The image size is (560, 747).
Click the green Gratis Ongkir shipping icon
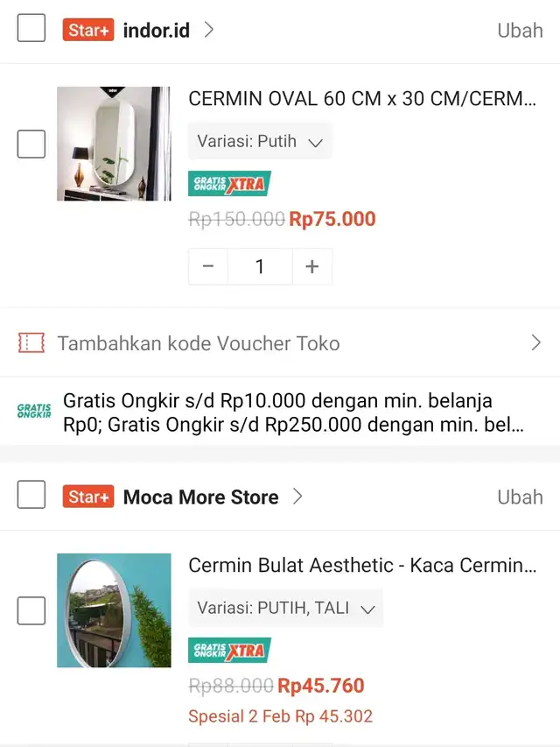pyautogui.click(x=34, y=411)
